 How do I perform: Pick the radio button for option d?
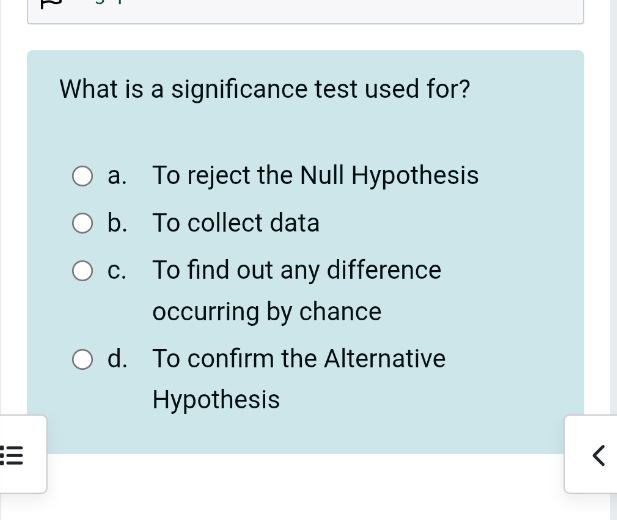(x=82, y=359)
